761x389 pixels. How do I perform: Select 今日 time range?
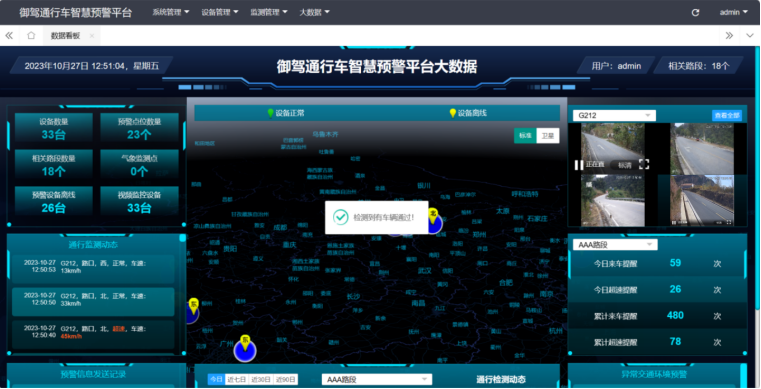tap(216, 379)
